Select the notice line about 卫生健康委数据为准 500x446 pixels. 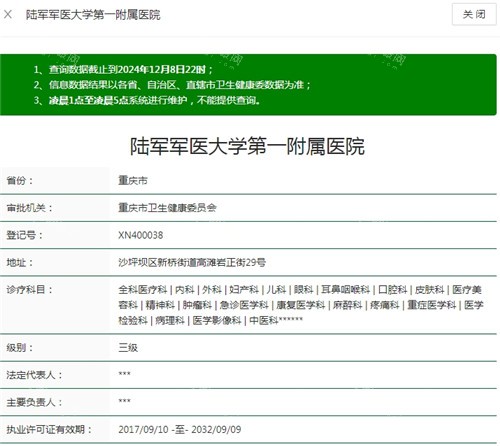click(x=180, y=85)
